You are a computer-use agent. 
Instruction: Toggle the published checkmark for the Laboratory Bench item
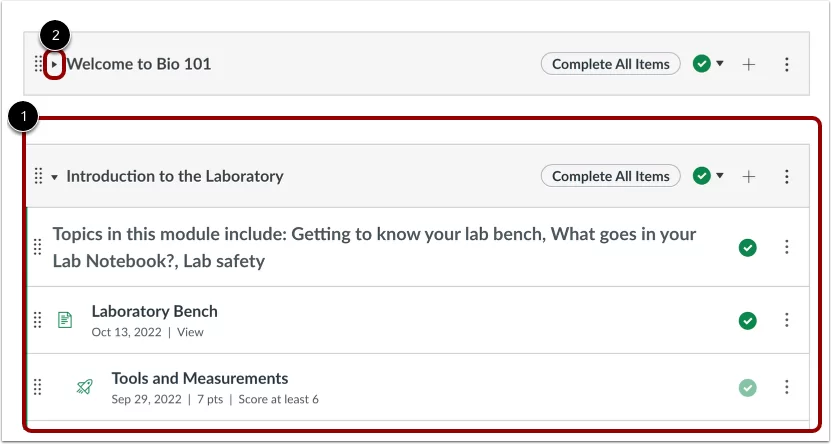748,321
